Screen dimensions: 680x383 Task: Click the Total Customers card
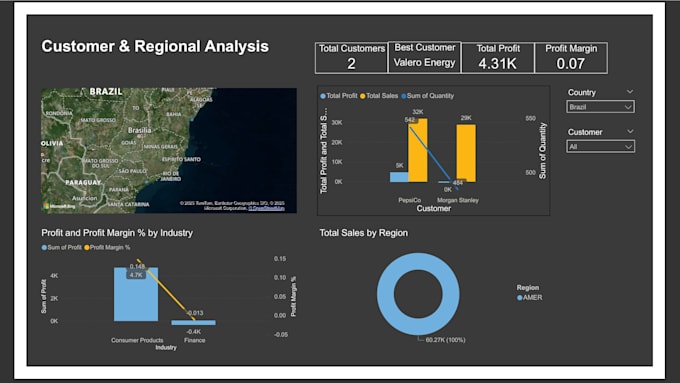coord(351,58)
